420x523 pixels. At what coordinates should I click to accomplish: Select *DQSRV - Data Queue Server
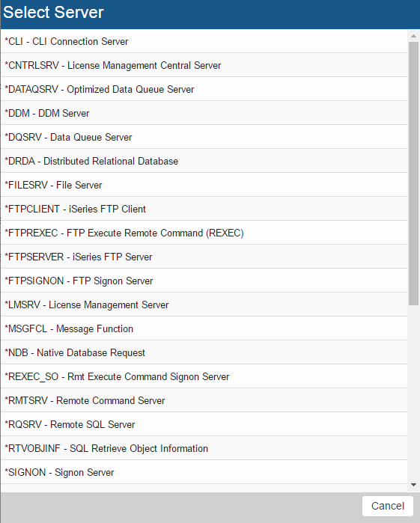pyautogui.click(x=204, y=137)
